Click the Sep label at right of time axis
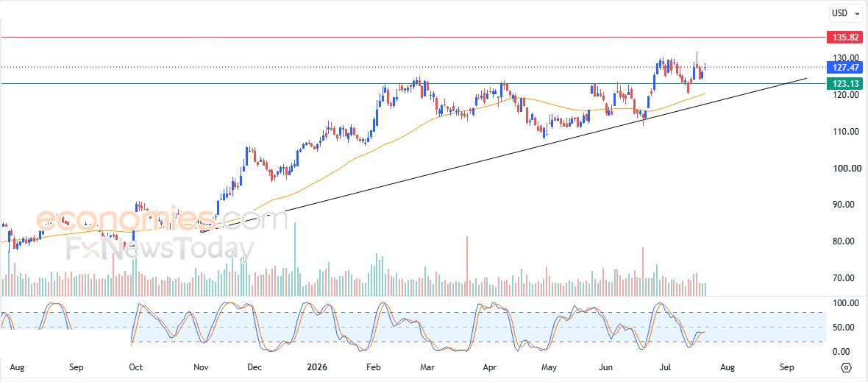Screen dimensions: 868x382 pos(786,367)
